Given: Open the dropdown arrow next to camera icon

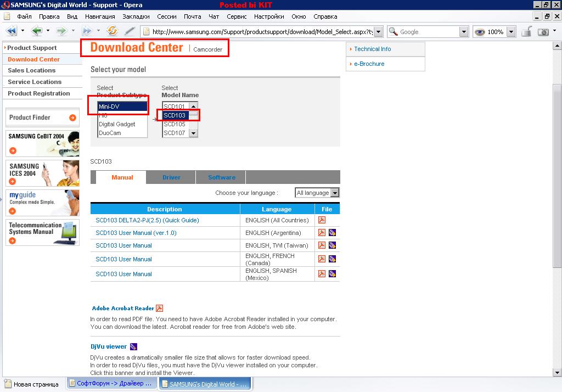Looking at the screenshot, I should 554,31.
